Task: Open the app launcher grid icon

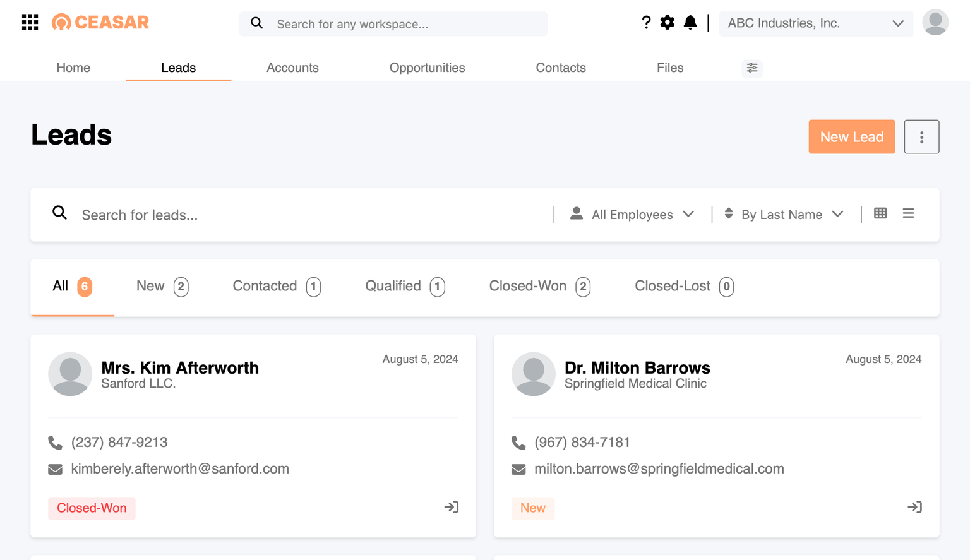Action: [30, 22]
